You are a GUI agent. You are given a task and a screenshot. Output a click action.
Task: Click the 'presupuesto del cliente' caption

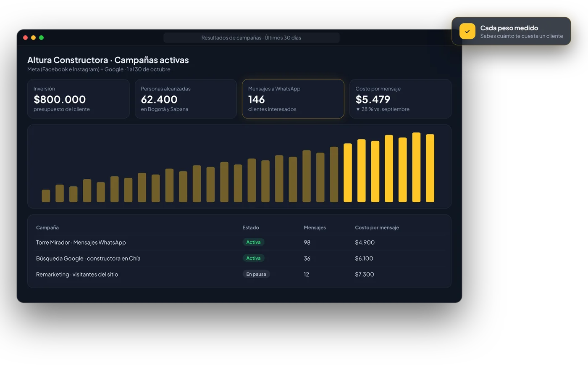62,109
